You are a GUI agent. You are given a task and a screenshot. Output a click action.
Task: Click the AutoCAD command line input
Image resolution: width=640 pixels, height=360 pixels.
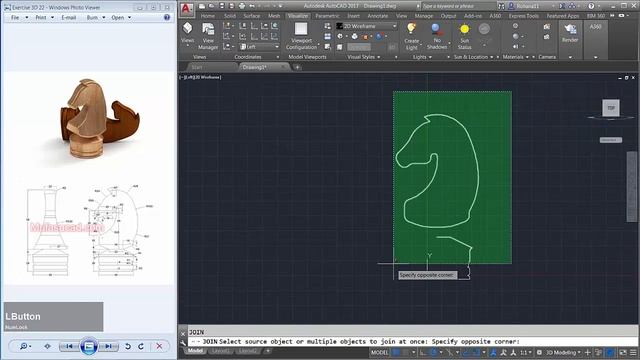pos(412,342)
